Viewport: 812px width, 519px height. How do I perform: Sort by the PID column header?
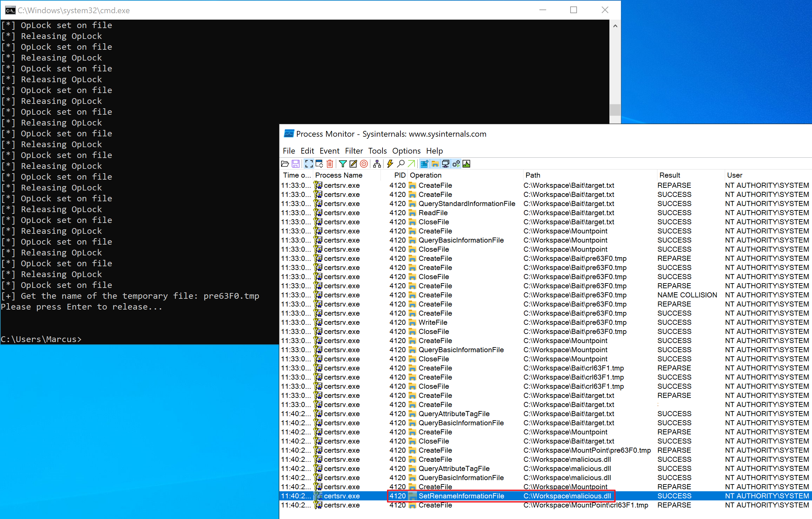tap(395, 175)
